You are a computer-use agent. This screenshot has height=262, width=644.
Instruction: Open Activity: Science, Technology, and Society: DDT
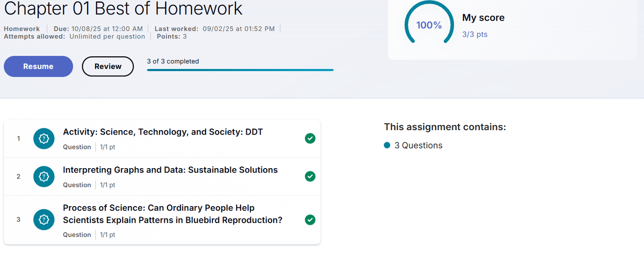pyautogui.click(x=163, y=132)
